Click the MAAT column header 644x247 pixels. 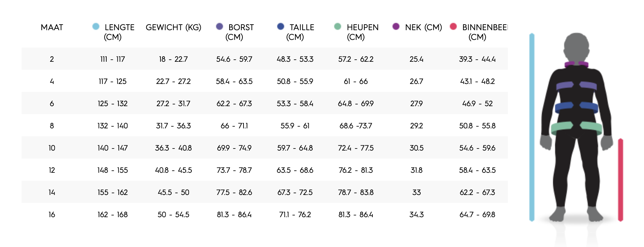[52, 27]
